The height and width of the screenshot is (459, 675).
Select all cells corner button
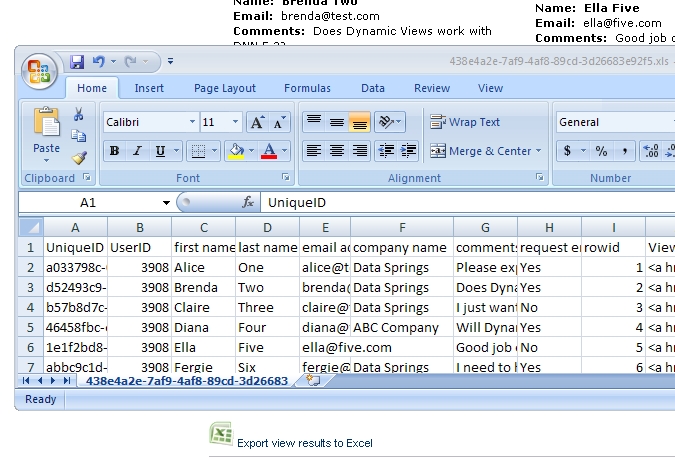point(31,226)
